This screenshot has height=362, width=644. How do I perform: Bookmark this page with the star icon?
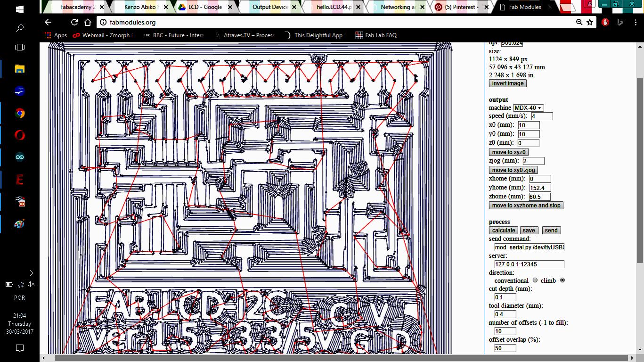click(x=590, y=22)
